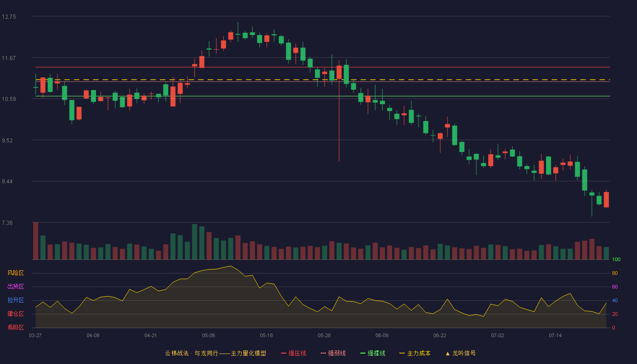637x364 pixels.
Task: Select the 出货区 zone label
Action: point(15,287)
